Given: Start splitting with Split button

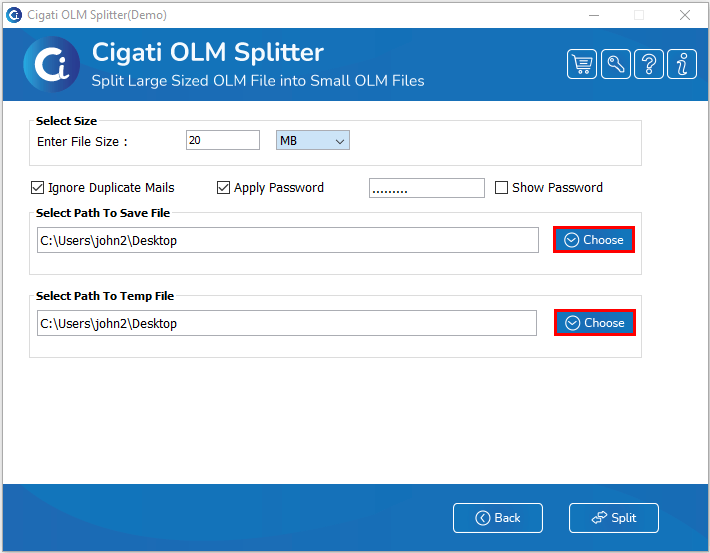Looking at the screenshot, I should [614, 518].
